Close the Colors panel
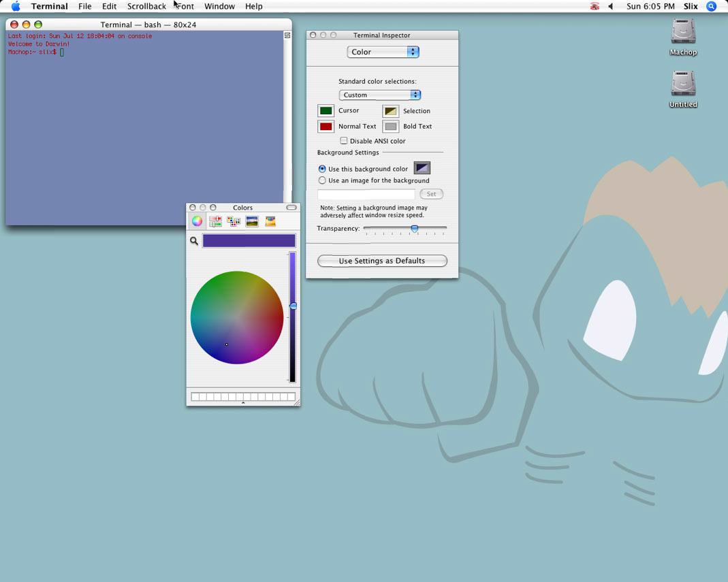Viewport: 728px width, 582px height. point(193,208)
